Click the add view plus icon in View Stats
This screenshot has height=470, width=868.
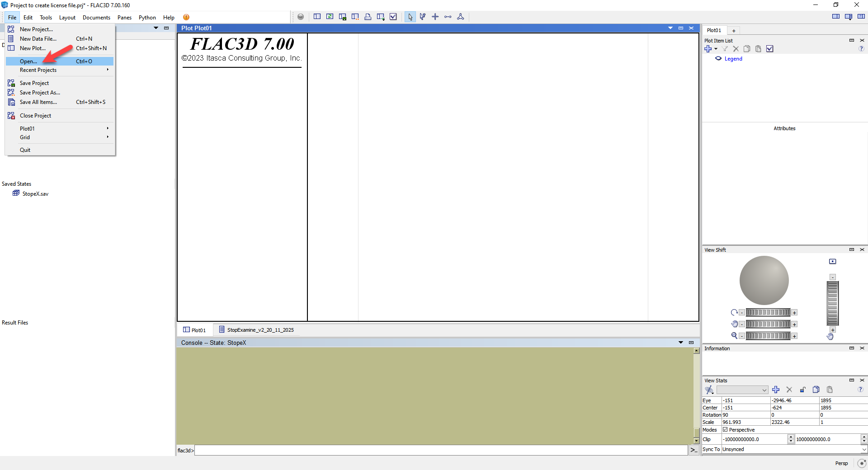776,390
